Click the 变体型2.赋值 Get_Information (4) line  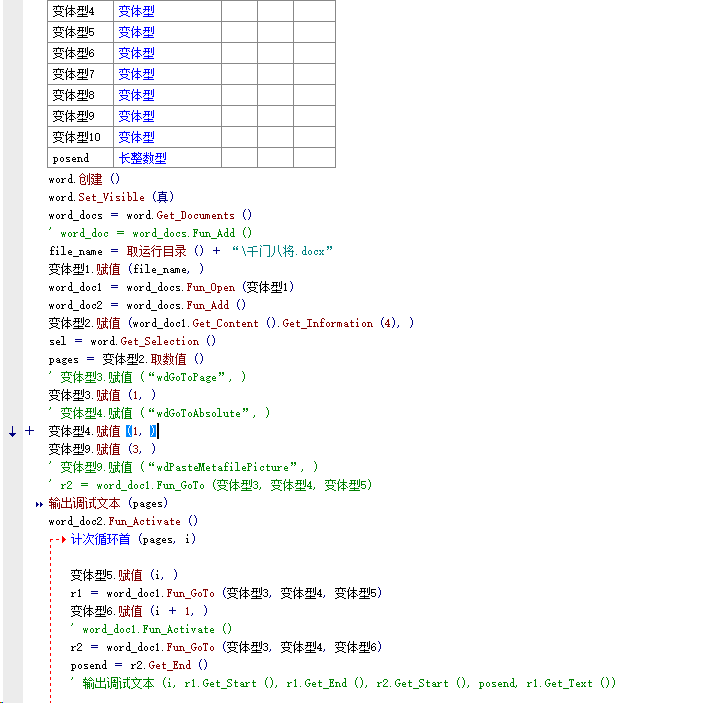231,323
